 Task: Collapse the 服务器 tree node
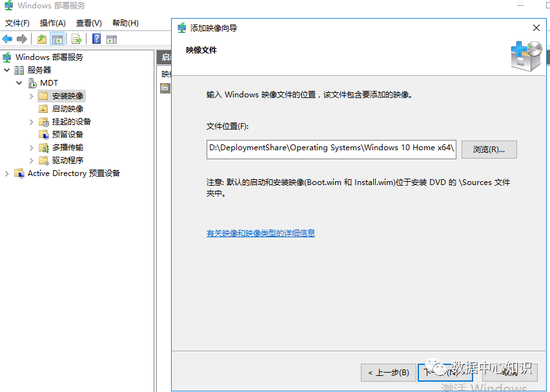point(6,70)
